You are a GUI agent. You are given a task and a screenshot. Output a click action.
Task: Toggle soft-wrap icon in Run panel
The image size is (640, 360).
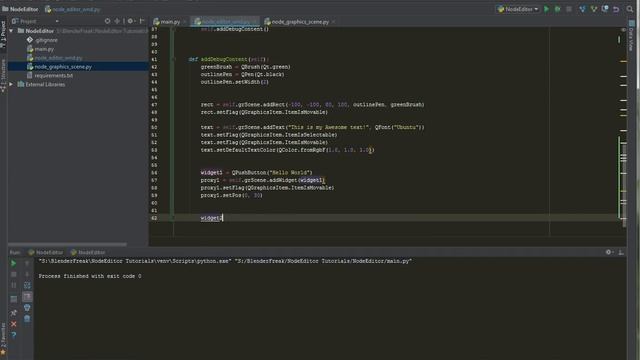(x=27, y=285)
